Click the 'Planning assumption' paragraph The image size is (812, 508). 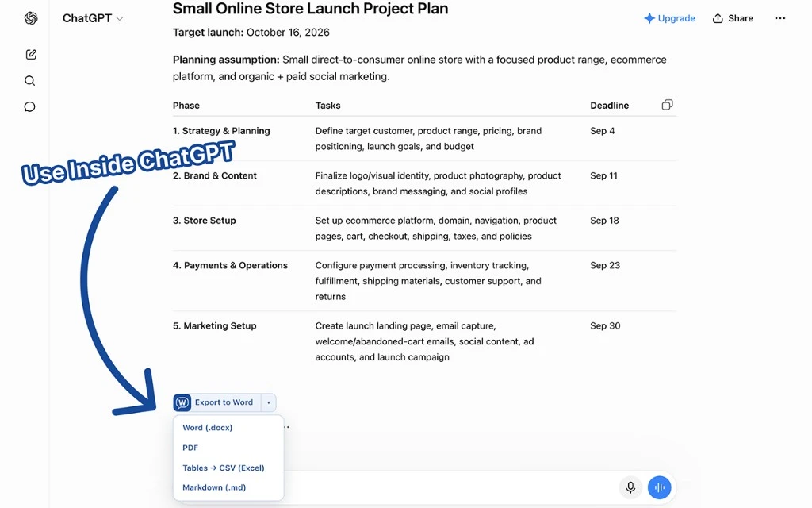[x=419, y=68]
